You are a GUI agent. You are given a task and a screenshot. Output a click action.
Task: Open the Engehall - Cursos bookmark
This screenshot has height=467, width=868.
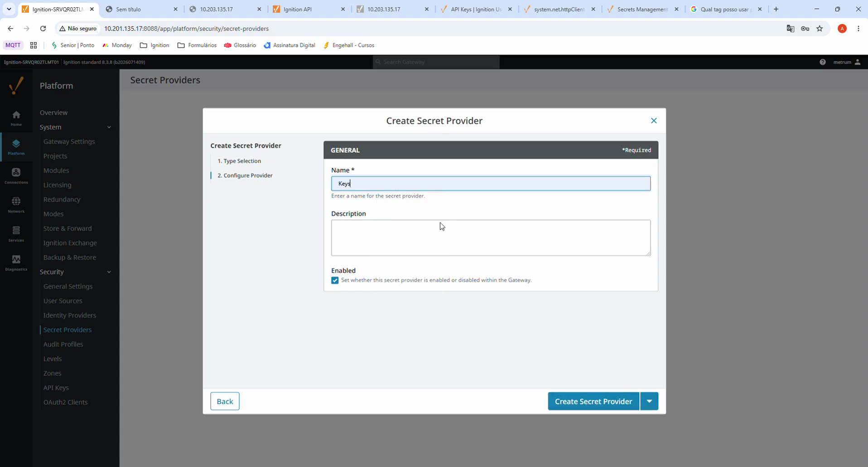click(x=349, y=45)
